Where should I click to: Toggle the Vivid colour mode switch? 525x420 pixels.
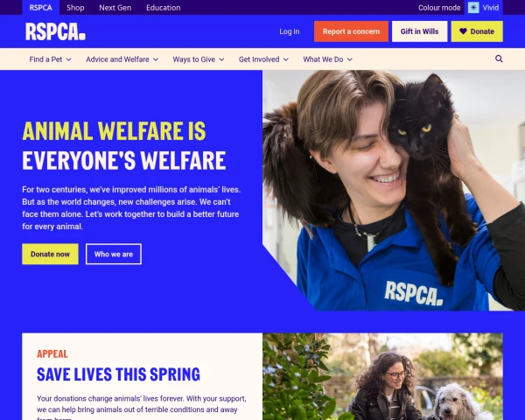point(484,7)
